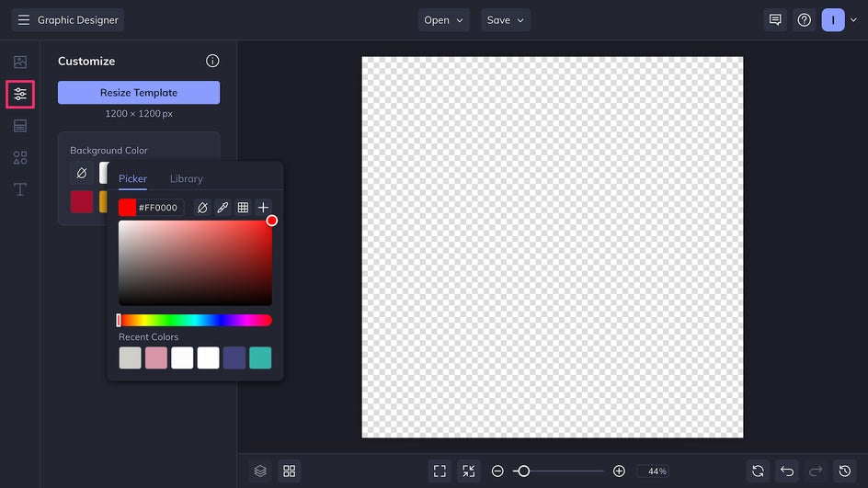Redo the last action
Image resolution: width=868 pixels, height=488 pixels.
click(x=816, y=471)
